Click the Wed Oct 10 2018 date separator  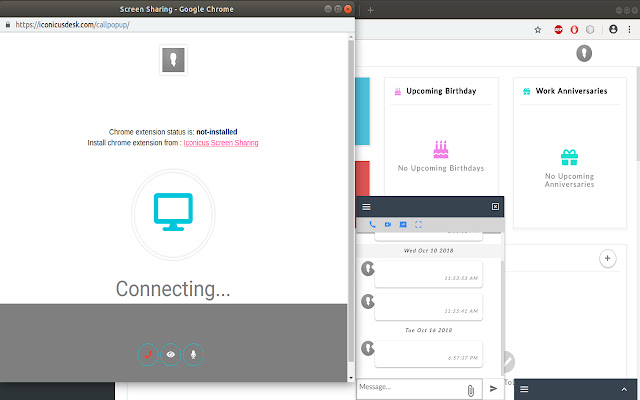429,251
